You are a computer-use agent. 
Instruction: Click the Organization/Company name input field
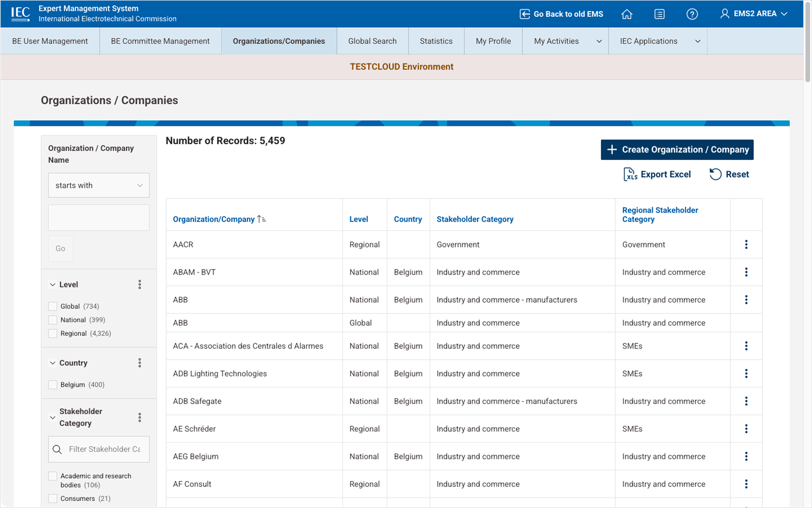[x=99, y=217]
